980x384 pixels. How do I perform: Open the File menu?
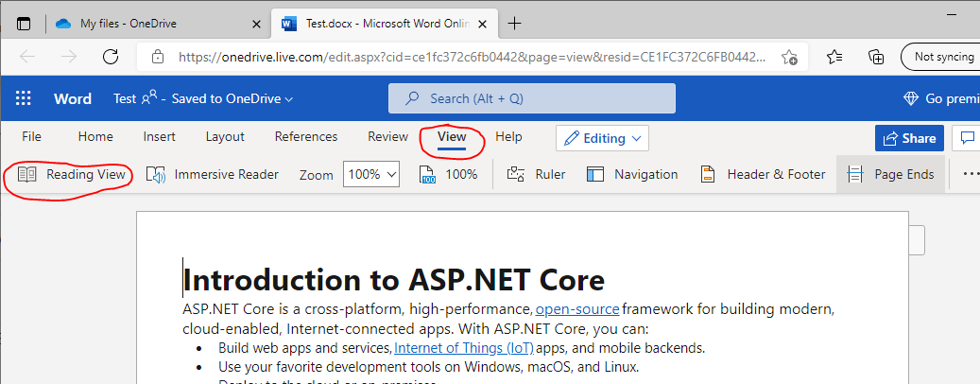click(x=31, y=136)
